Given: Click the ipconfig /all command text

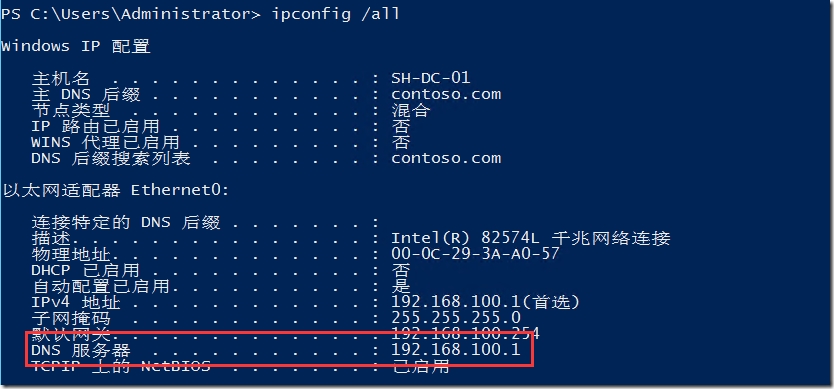Looking at the screenshot, I should [x=336, y=14].
